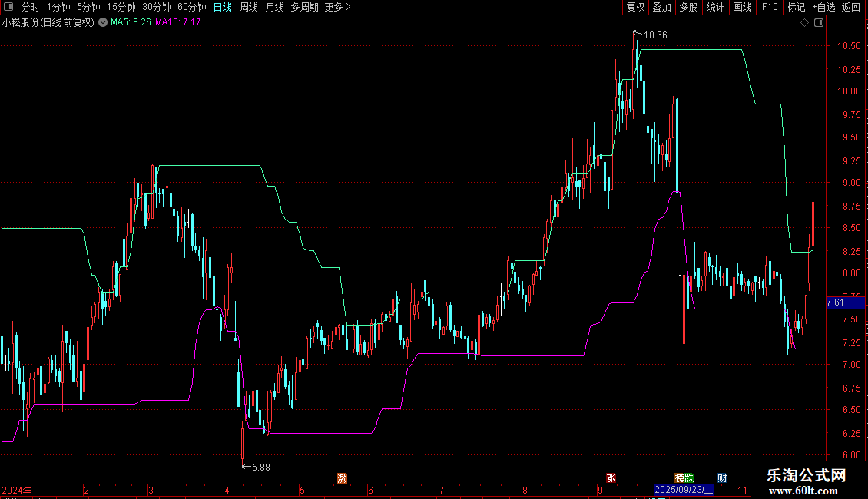The image size is (868, 499).
Task: Click the 返回 back button
Action: coord(851,7)
